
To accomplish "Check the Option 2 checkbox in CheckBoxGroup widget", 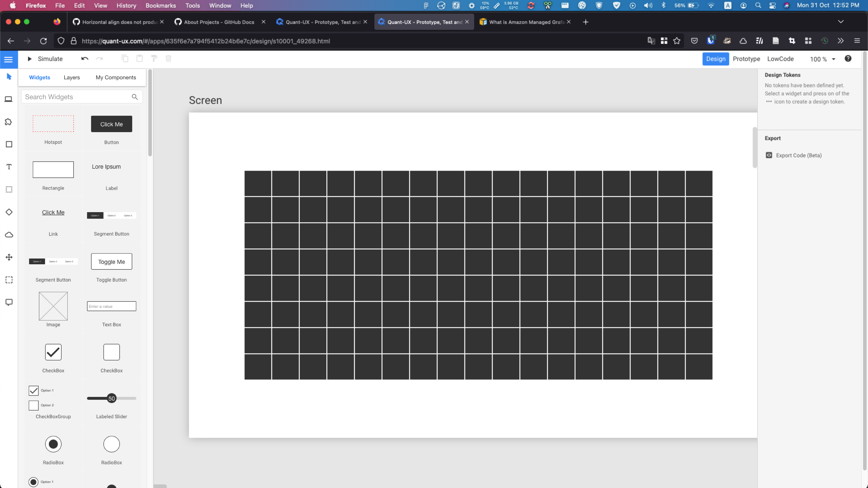I will (33, 405).
